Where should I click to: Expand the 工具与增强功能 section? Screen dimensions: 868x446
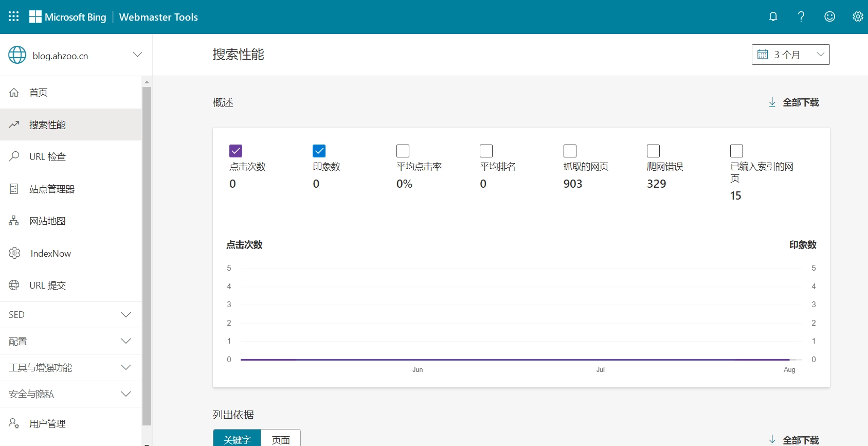pos(70,367)
